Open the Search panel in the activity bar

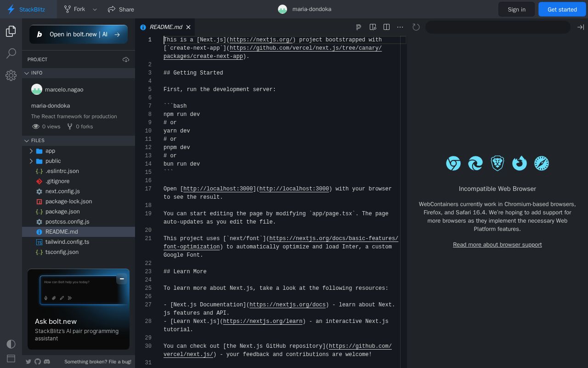coord(11,53)
